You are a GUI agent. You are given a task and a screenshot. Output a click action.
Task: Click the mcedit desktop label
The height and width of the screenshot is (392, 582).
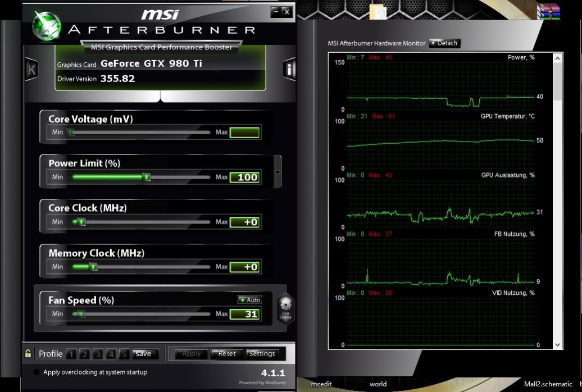tap(321, 384)
